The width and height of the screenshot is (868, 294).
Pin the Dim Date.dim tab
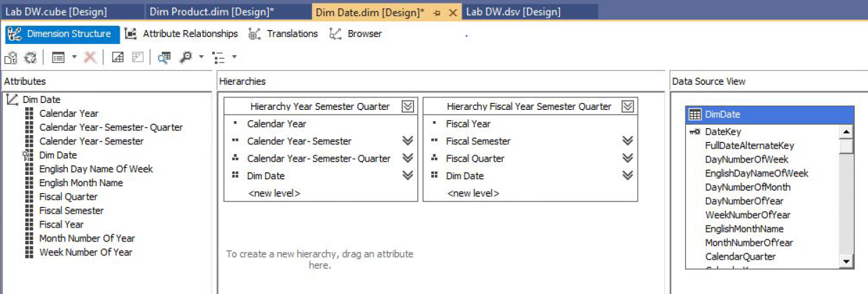tap(437, 13)
